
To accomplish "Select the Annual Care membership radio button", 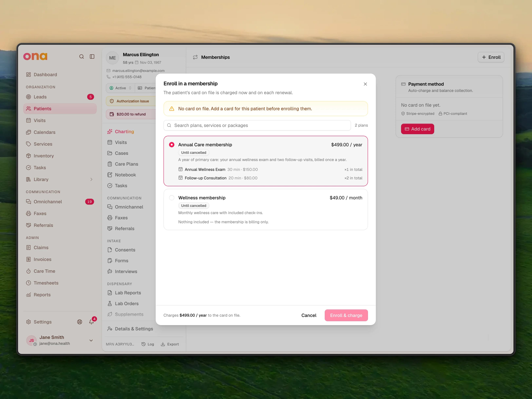I will click(x=172, y=145).
